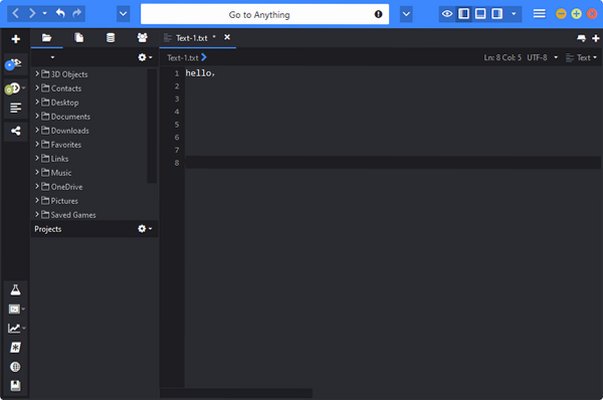Open the database explorer tab

tap(110, 38)
